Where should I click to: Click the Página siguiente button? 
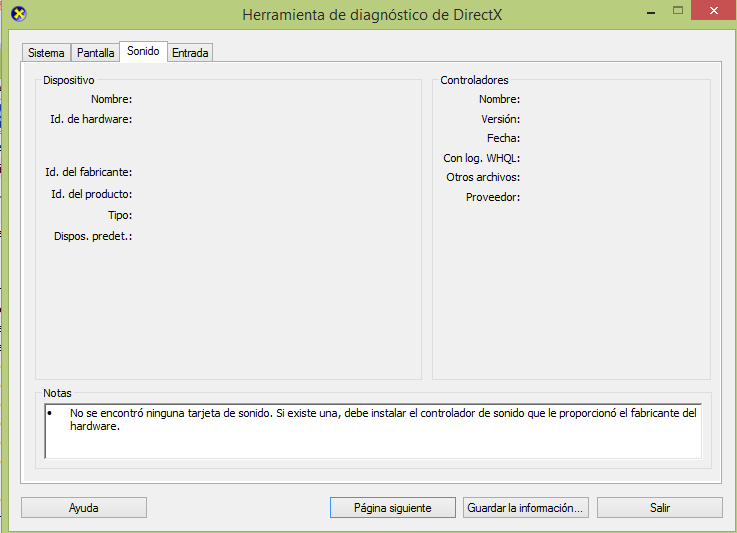tap(392, 508)
